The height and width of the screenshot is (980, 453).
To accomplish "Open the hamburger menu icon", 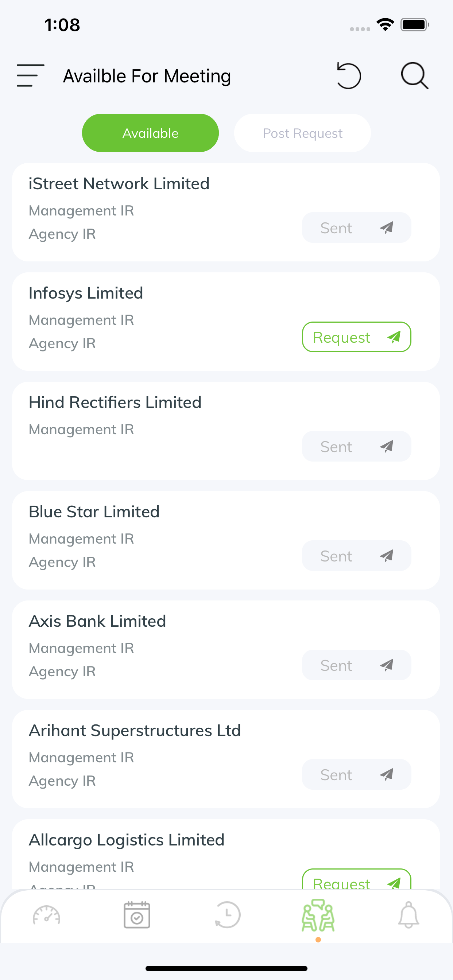I will tap(30, 75).
